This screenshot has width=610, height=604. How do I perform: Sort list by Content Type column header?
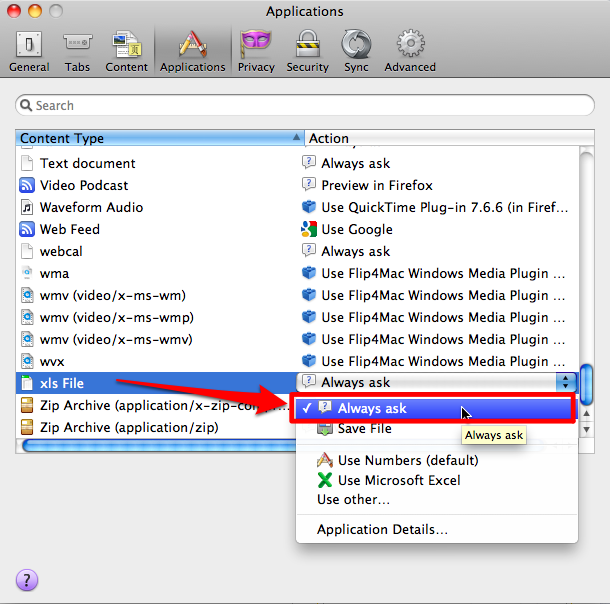[x=160, y=138]
